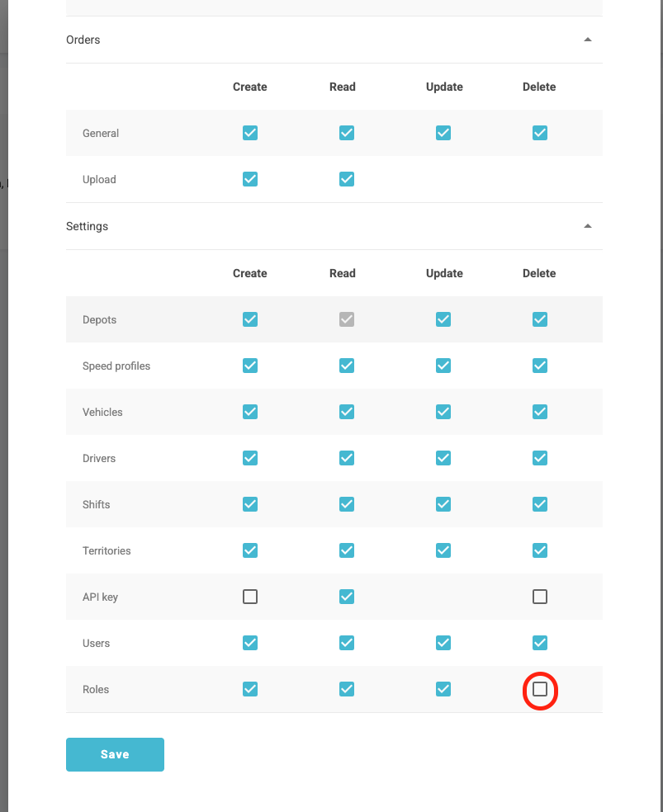
Task: Disable Read permission for Drivers
Action: point(347,458)
